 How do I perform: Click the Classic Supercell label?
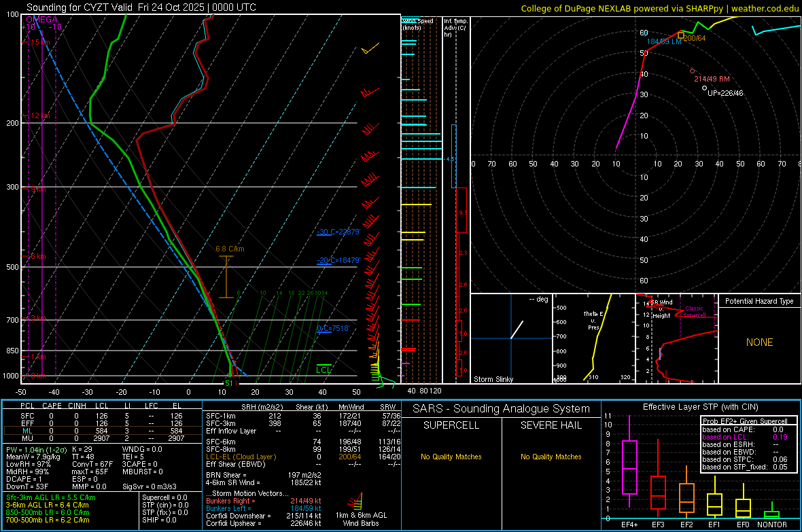point(694,312)
